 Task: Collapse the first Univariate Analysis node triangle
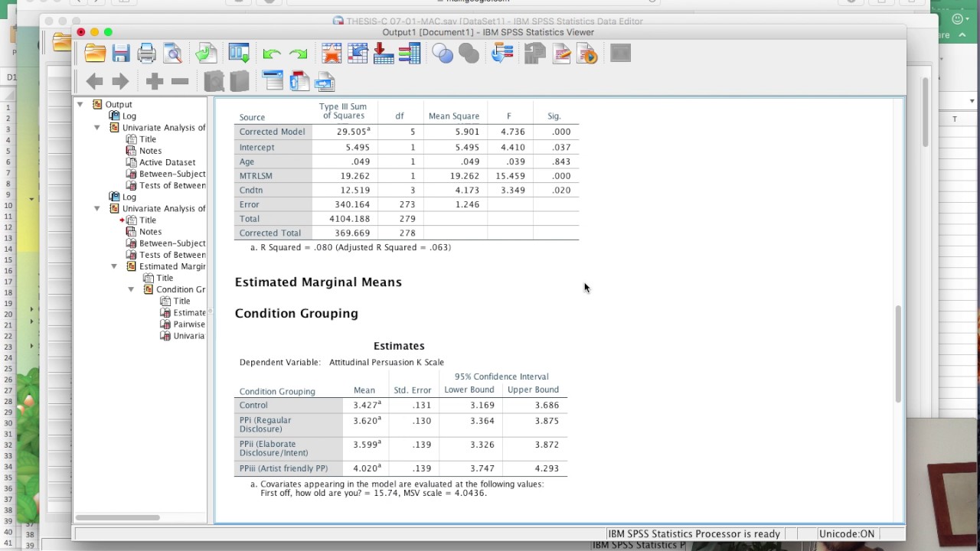(96, 128)
